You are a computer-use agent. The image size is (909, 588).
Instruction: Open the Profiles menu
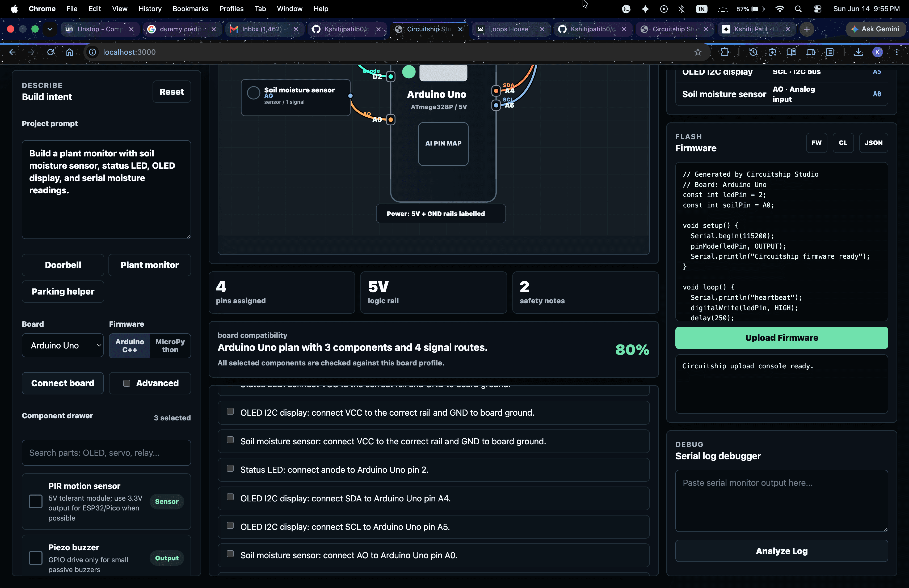[231, 8]
